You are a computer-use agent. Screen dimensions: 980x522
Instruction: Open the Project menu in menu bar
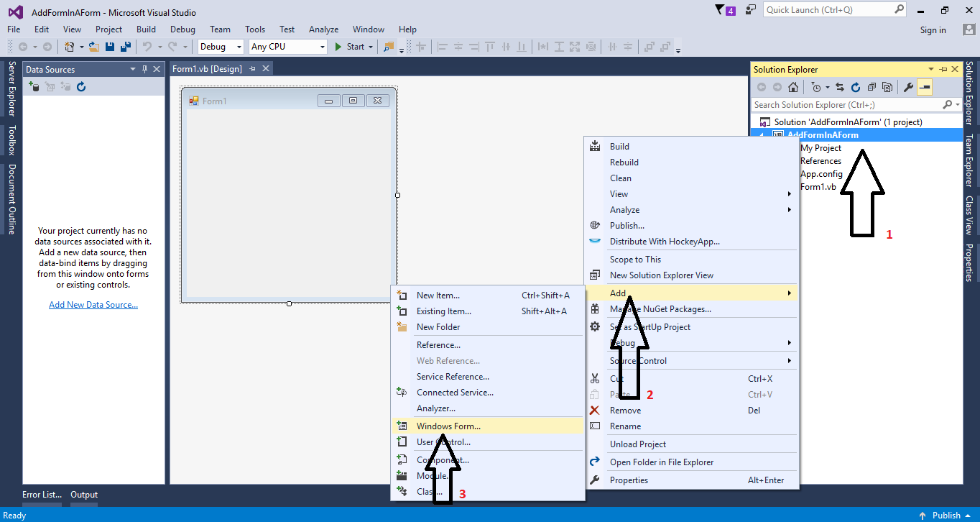(108, 29)
